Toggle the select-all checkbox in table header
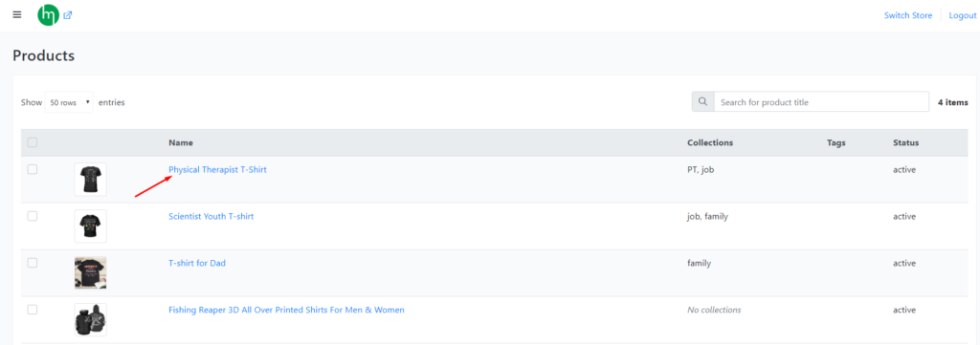This screenshot has width=980, height=345. [33, 142]
